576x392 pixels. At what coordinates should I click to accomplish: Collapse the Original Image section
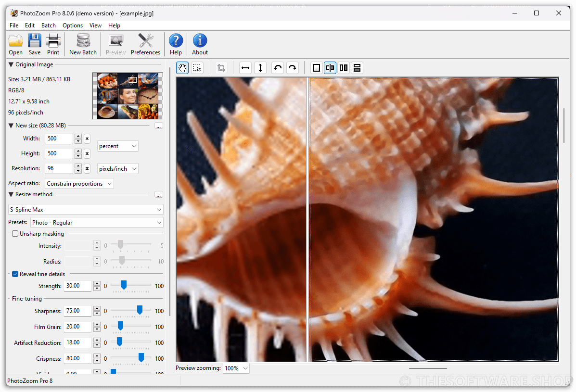(11, 64)
